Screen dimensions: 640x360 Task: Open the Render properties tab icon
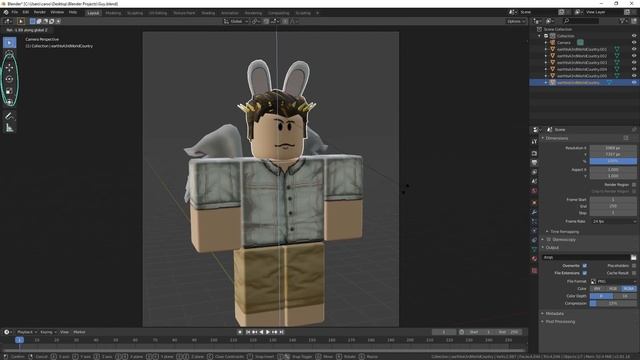tap(534, 153)
